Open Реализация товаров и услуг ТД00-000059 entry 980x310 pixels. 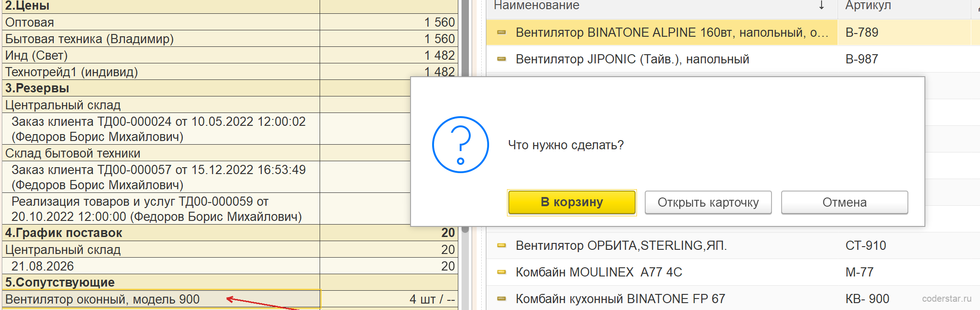coord(157,209)
